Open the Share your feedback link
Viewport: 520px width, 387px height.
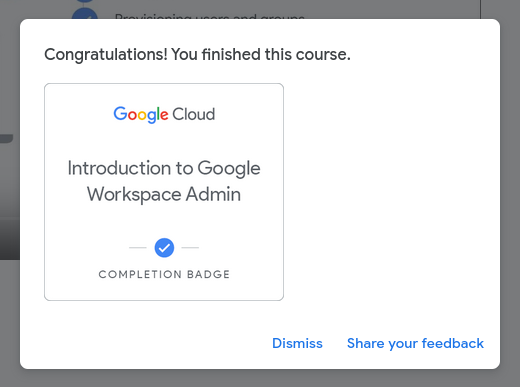click(x=415, y=343)
